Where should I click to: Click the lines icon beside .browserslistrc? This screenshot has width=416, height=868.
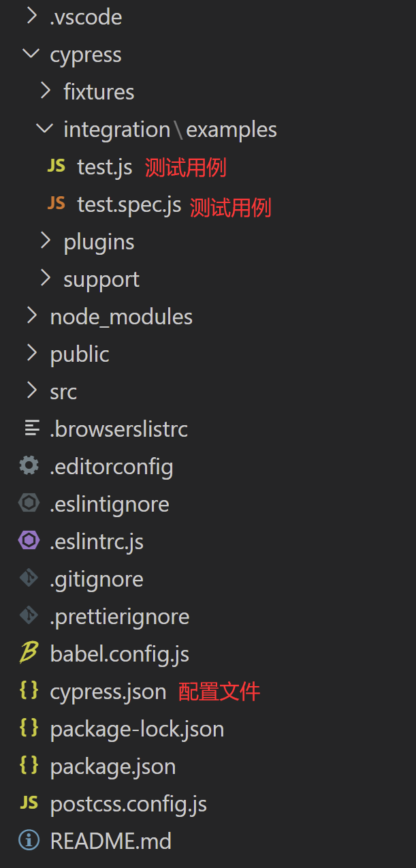tap(31, 428)
